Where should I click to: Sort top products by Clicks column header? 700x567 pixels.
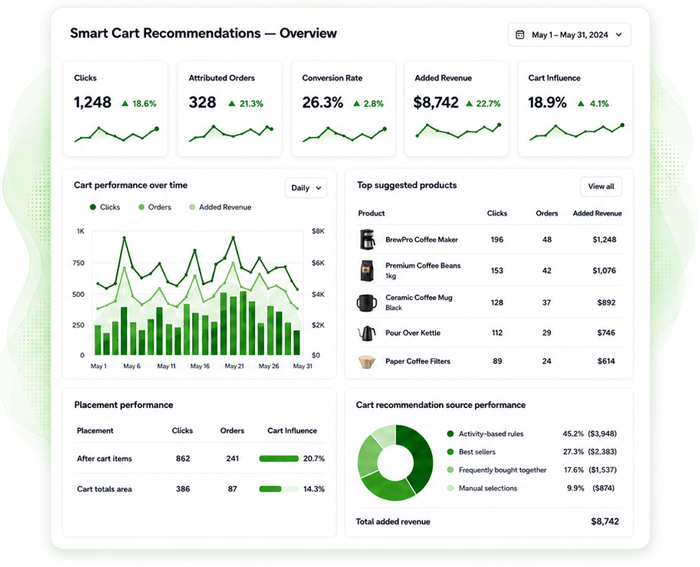(x=497, y=213)
